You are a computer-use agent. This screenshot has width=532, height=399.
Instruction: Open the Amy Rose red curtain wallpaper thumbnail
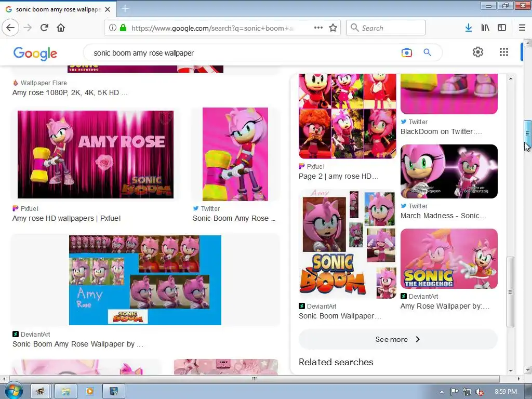[x=96, y=154]
